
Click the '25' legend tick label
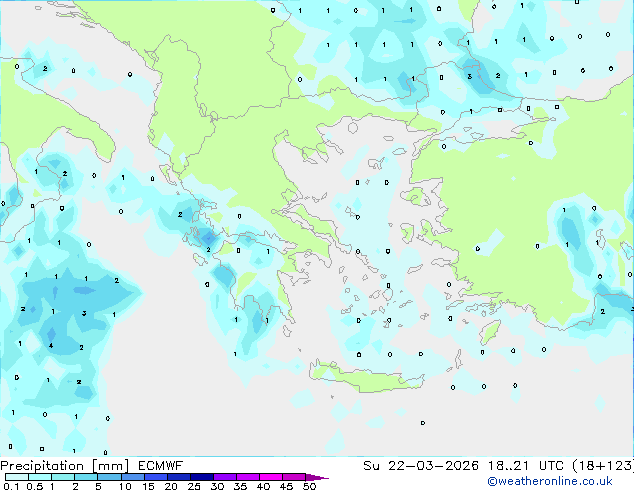click(x=194, y=486)
